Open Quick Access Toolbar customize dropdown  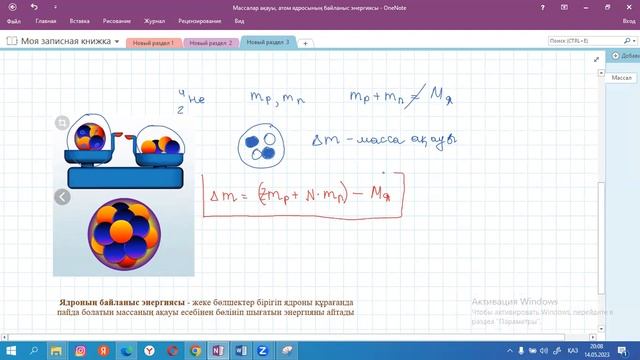(55, 7)
